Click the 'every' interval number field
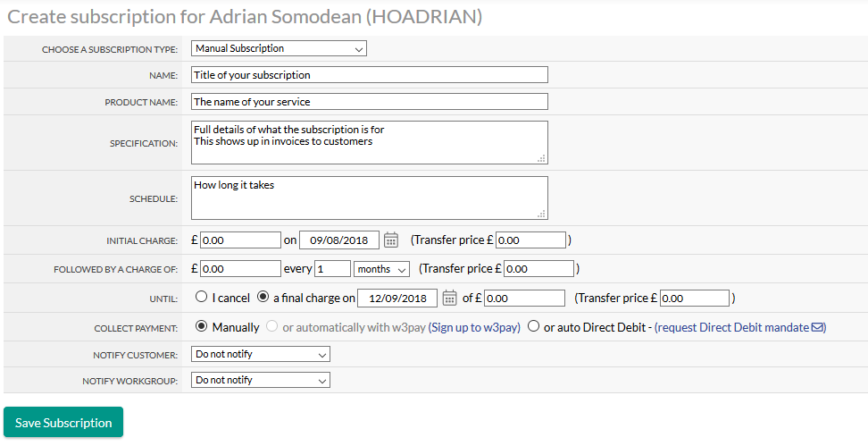868x446 pixels. 332,268
